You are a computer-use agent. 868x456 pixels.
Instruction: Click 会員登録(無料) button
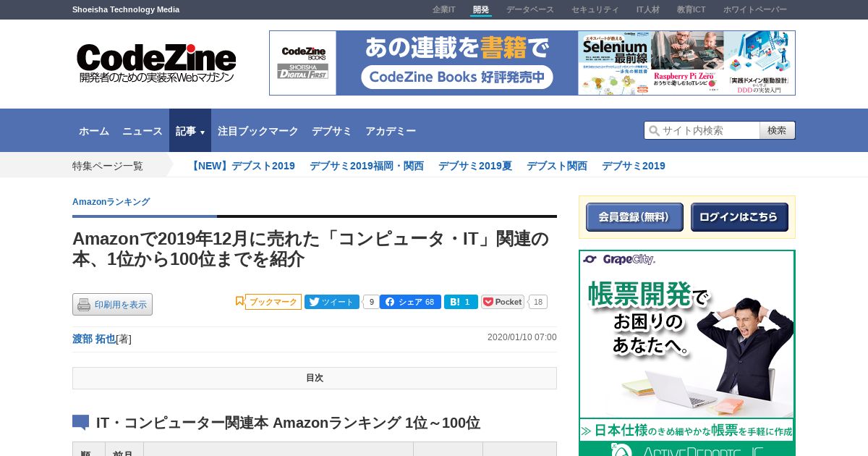pyautogui.click(x=634, y=217)
